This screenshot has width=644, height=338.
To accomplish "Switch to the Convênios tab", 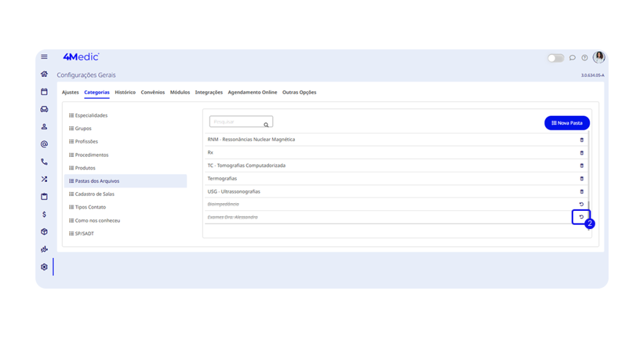I will [x=153, y=93].
